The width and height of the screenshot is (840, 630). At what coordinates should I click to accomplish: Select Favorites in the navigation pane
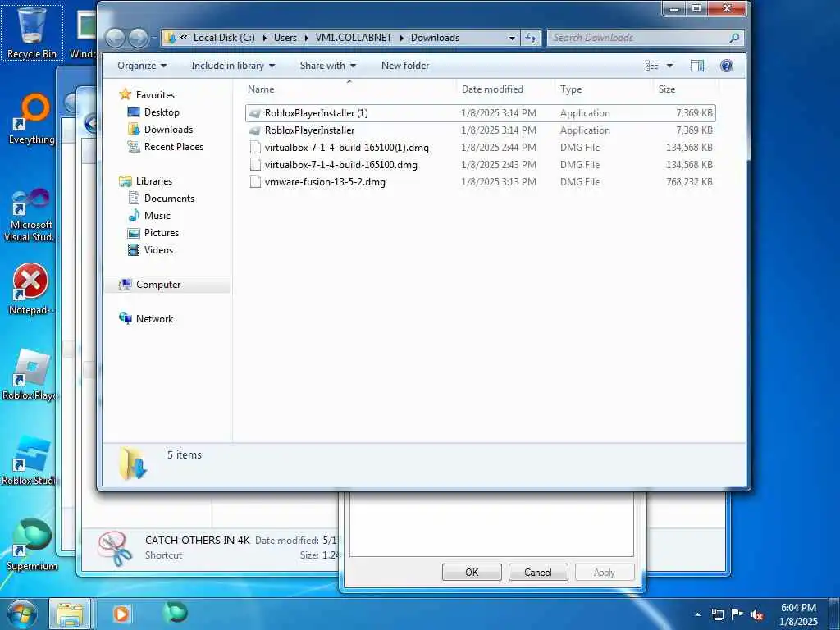click(x=155, y=95)
